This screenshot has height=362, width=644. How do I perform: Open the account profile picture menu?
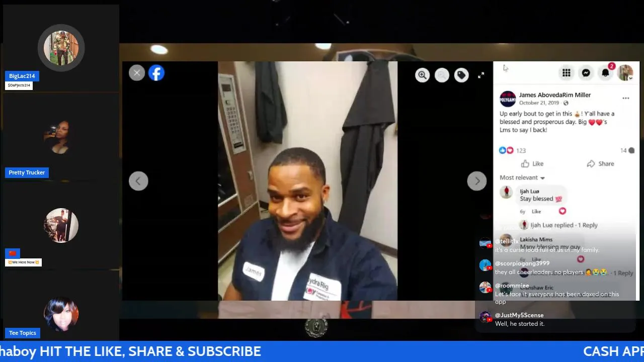[625, 73]
